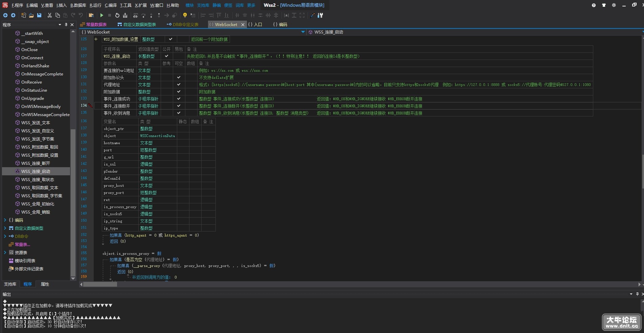Click the yellow lightbulb hint icon
Screen dimensions: 644x333
(185, 15)
